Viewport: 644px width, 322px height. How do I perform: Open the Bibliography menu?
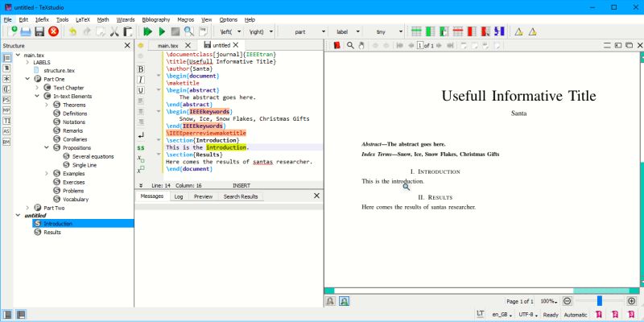[x=155, y=19]
